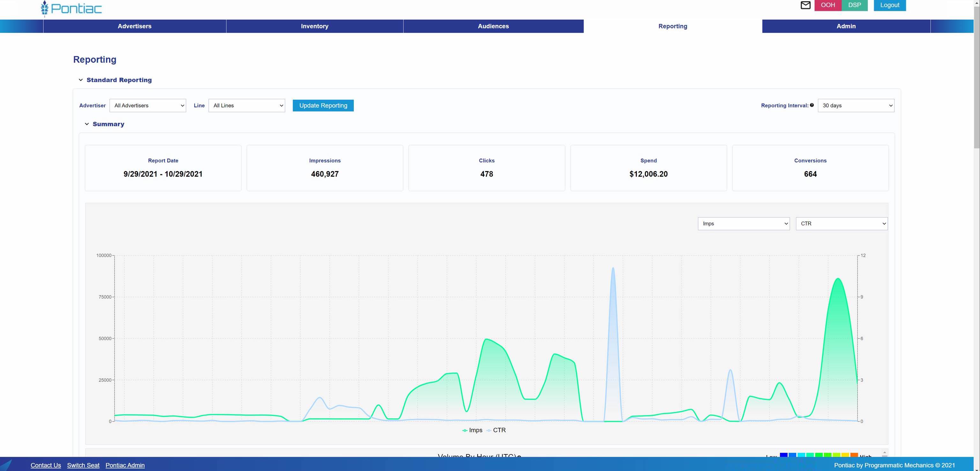Open the Advertiser dropdown
This screenshot has height=471, width=980.
[x=148, y=106]
